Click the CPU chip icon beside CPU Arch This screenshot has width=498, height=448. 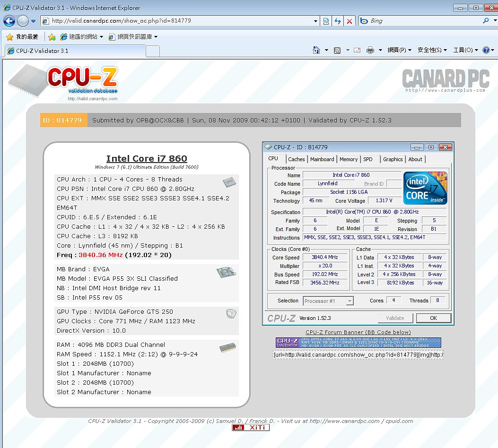click(x=229, y=182)
